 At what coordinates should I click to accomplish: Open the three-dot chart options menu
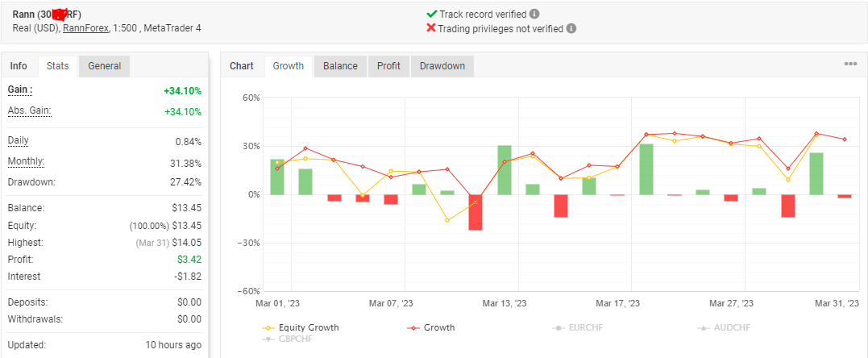tap(850, 64)
